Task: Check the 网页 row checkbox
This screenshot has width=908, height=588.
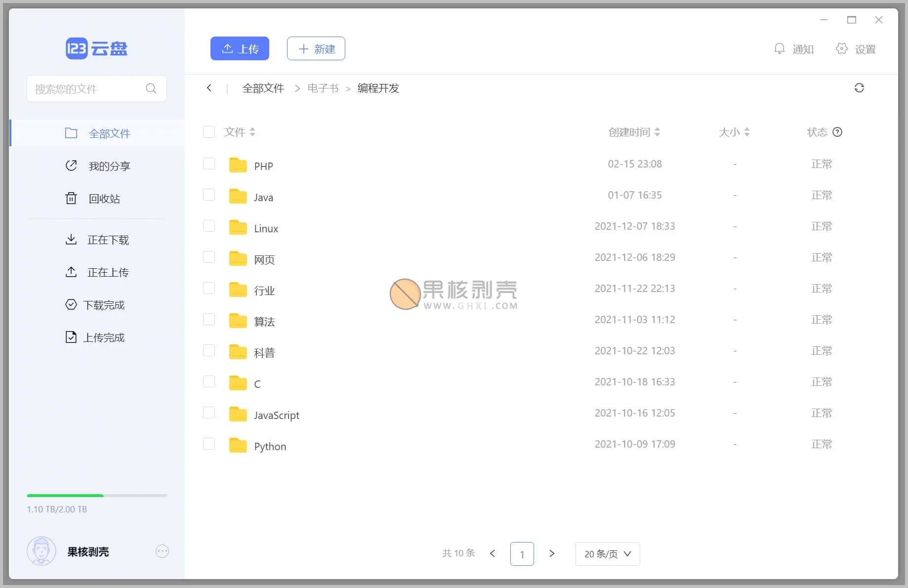Action: point(209,257)
